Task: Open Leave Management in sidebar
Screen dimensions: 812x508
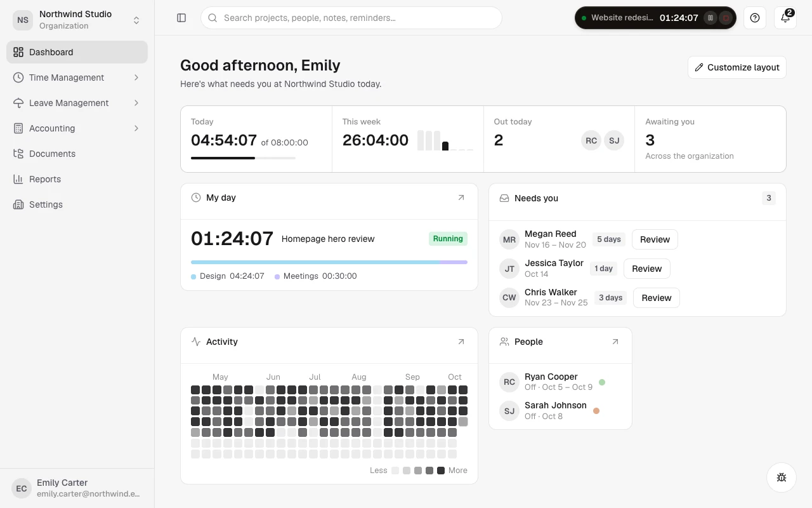Action: [x=77, y=103]
